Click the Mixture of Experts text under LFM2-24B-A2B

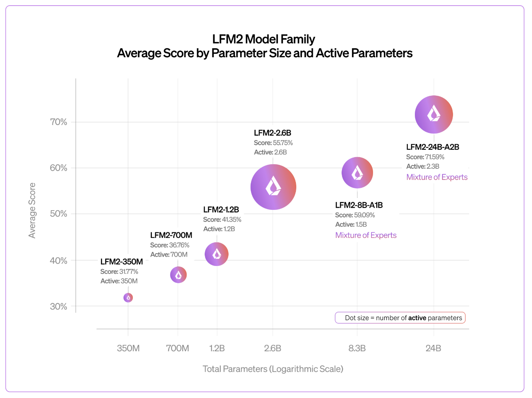click(437, 177)
